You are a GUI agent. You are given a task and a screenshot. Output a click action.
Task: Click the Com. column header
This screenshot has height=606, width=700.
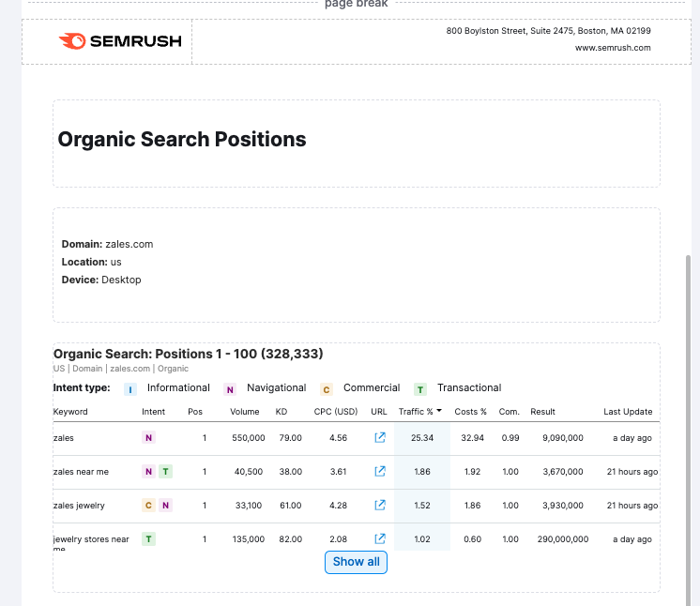coord(509,412)
